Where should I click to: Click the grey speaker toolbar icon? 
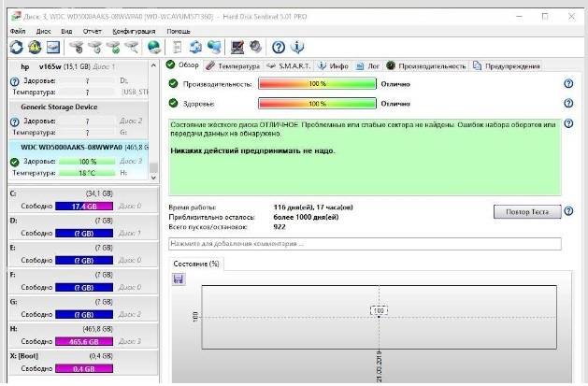(256, 47)
